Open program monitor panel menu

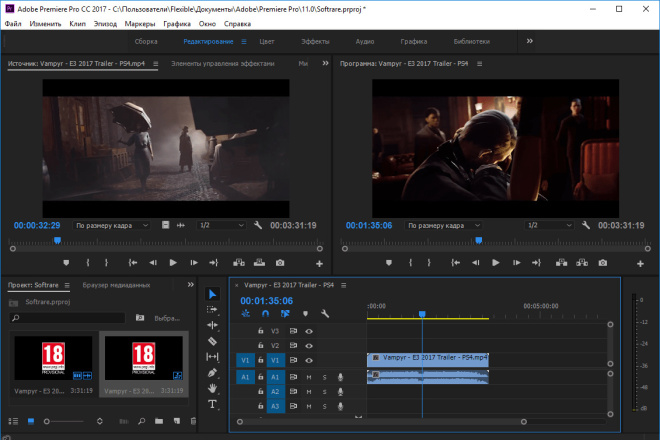479,64
